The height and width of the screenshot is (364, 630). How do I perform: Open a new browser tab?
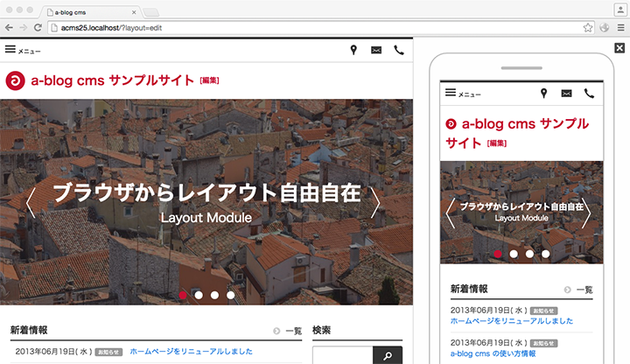click(151, 12)
